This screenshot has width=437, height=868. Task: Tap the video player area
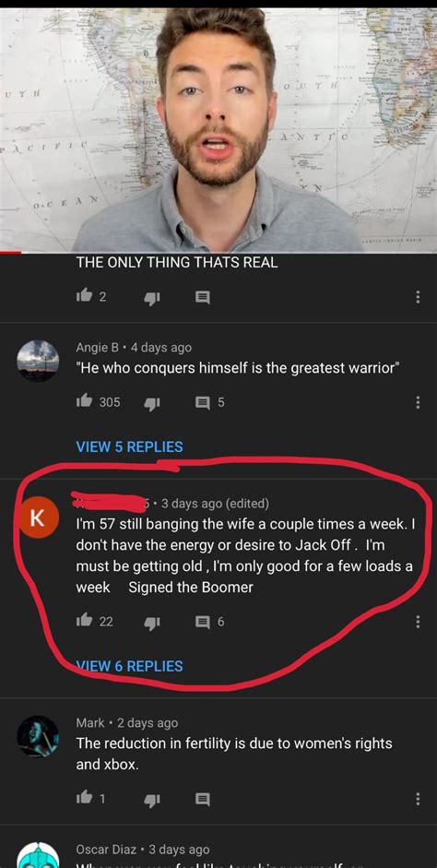(218, 130)
